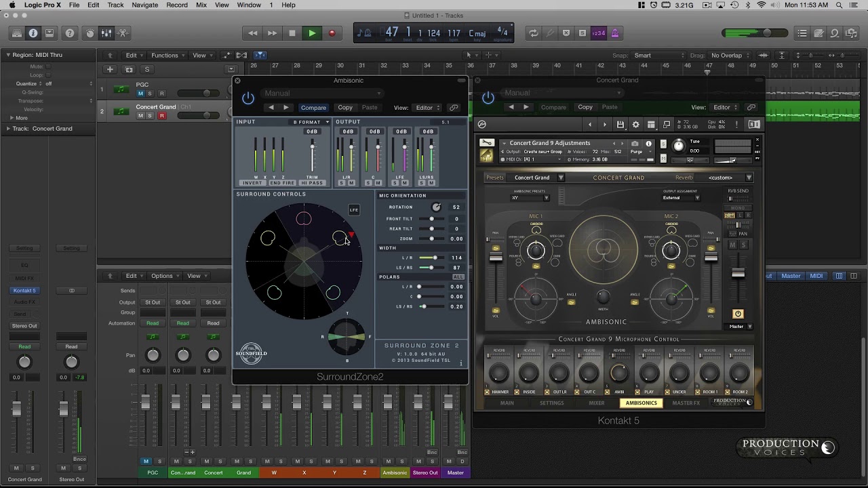Adjust the Rotation knob in Mic Orientation
The width and height of the screenshot is (868, 488).
435,207
